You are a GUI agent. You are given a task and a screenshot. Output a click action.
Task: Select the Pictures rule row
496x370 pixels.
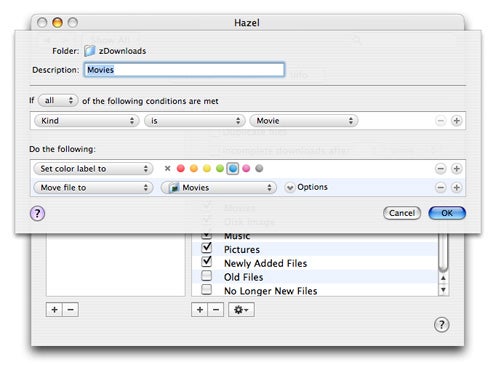pos(315,249)
